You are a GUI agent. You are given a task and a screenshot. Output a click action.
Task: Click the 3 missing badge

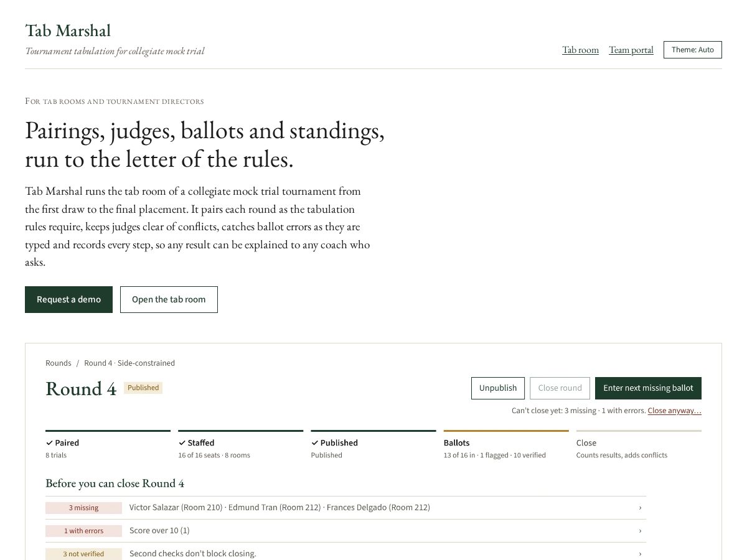(x=83, y=508)
